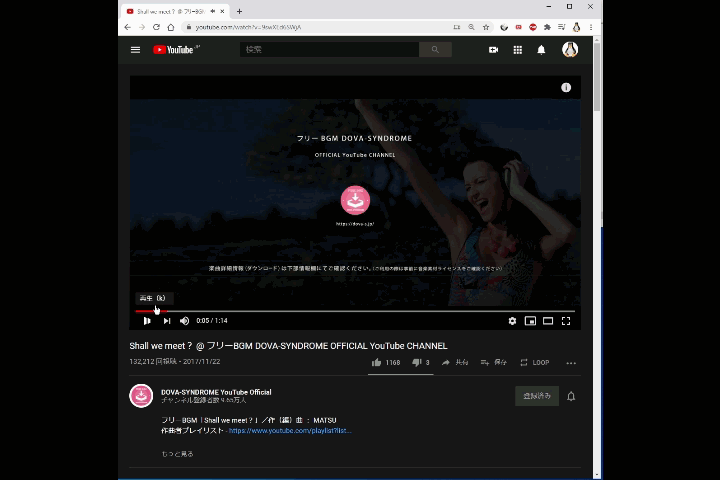Save the video to a playlist

tap(493, 362)
